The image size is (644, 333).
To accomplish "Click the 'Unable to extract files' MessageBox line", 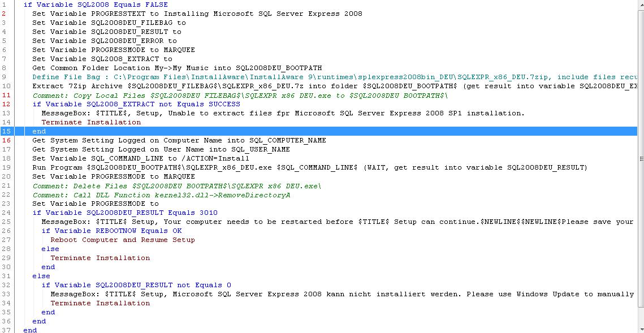I will (x=283, y=113).
